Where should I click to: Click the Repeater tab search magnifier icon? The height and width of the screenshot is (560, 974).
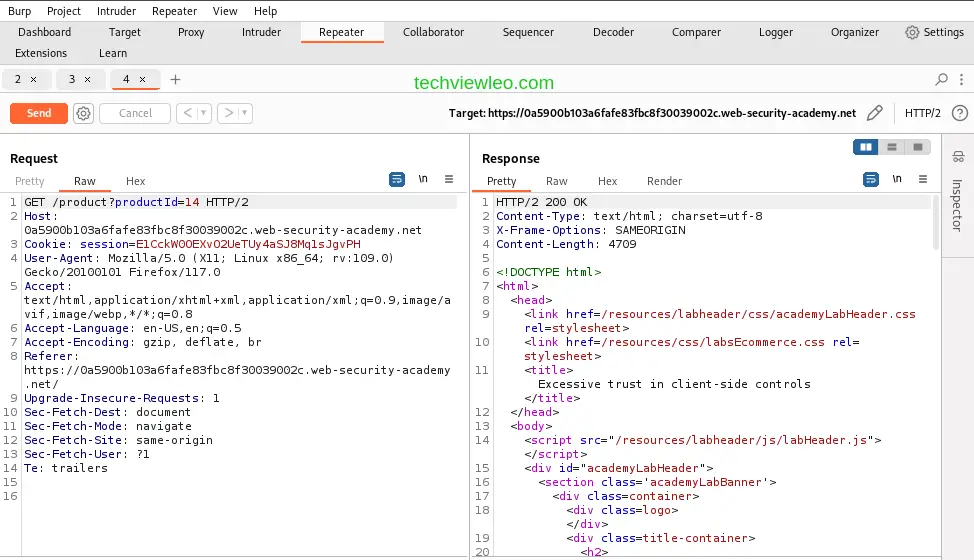(x=941, y=79)
